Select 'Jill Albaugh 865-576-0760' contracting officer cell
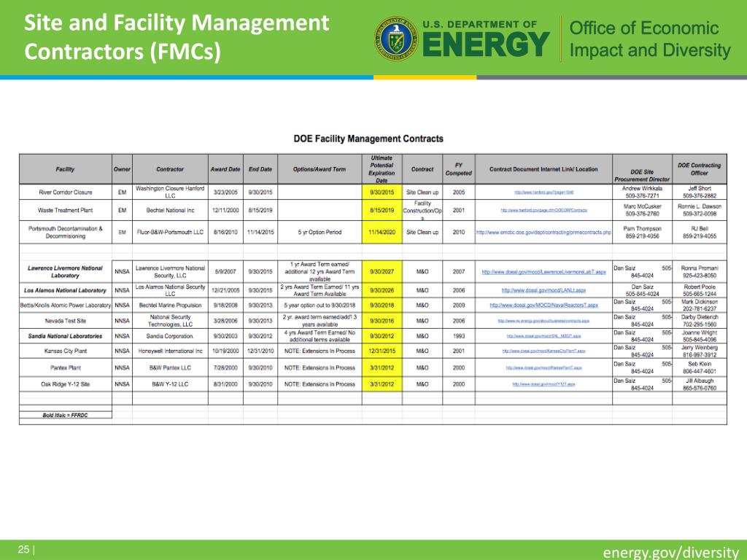 (x=700, y=384)
